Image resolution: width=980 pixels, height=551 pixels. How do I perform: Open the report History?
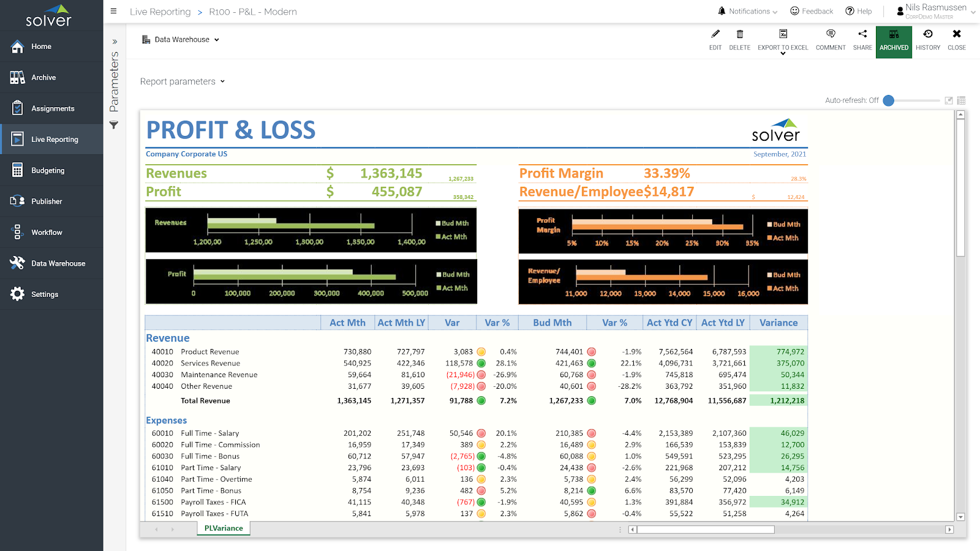[927, 34]
